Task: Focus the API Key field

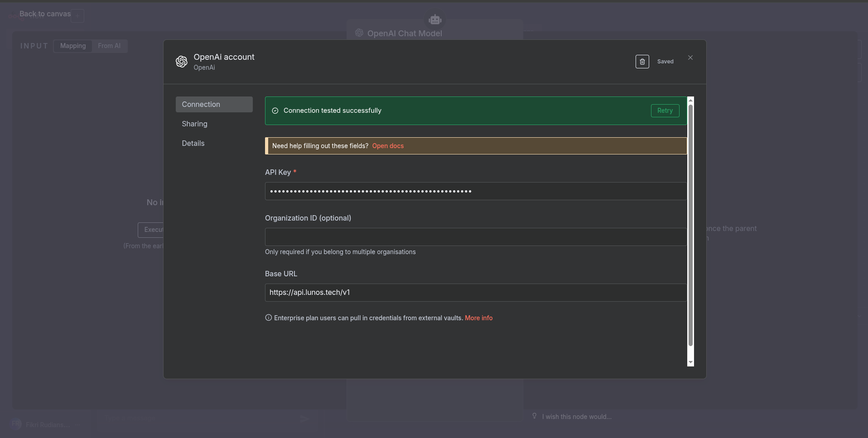Action: tap(476, 191)
